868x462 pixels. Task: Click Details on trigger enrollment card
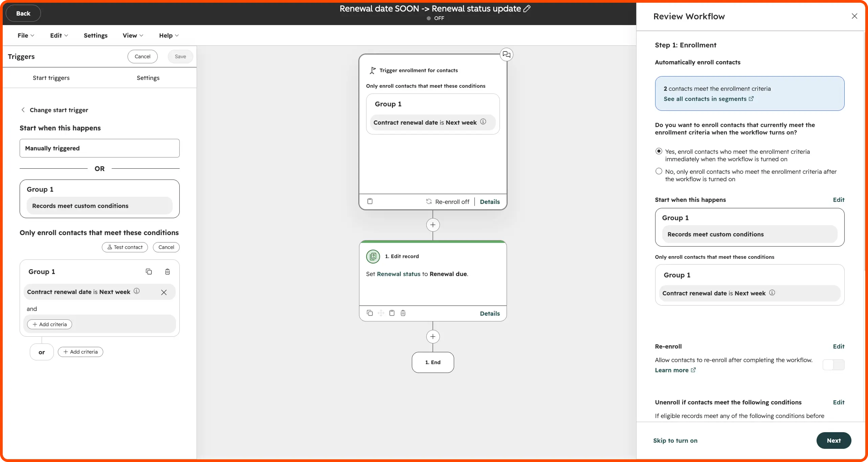(x=490, y=202)
